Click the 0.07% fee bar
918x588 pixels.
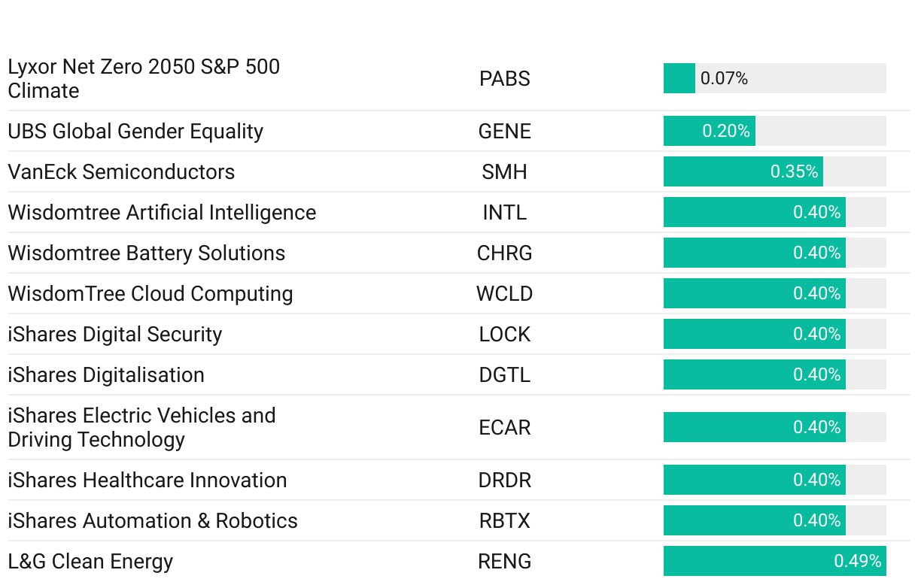point(679,78)
